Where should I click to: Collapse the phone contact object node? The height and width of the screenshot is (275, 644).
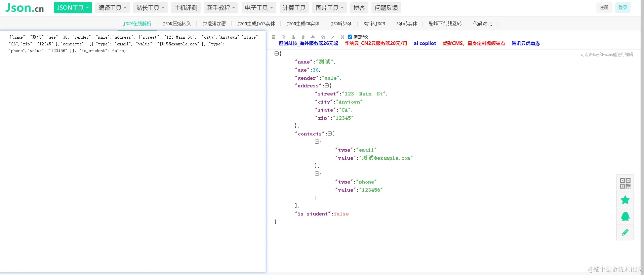click(317, 173)
